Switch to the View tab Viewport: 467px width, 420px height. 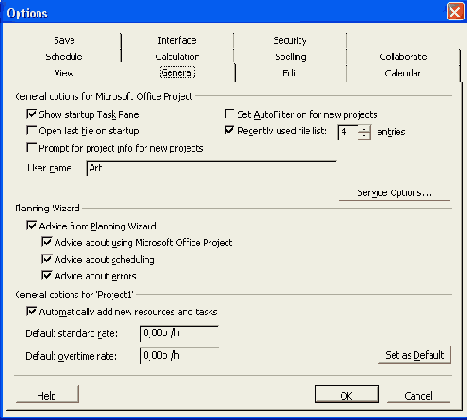click(x=64, y=73)
